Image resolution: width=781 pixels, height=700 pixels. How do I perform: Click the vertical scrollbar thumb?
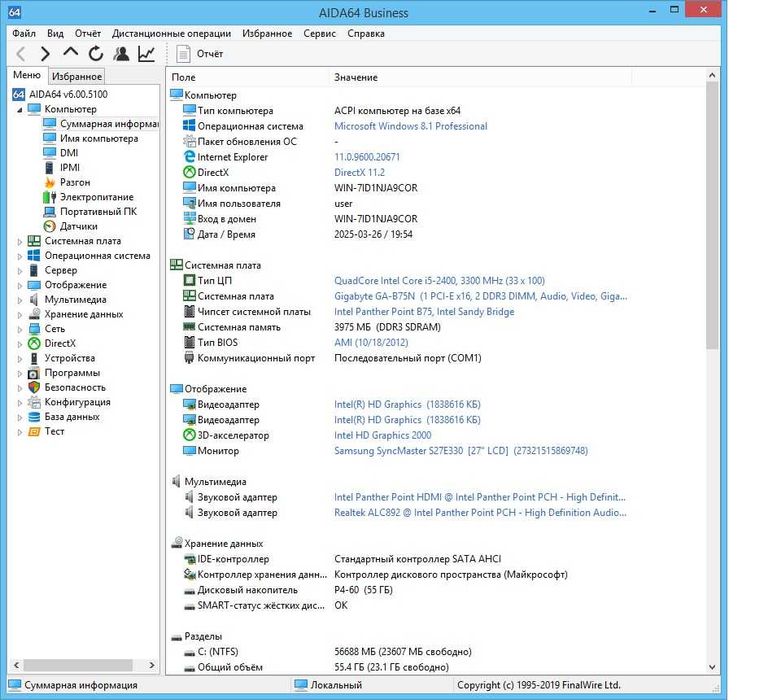[x=712, y=215]
